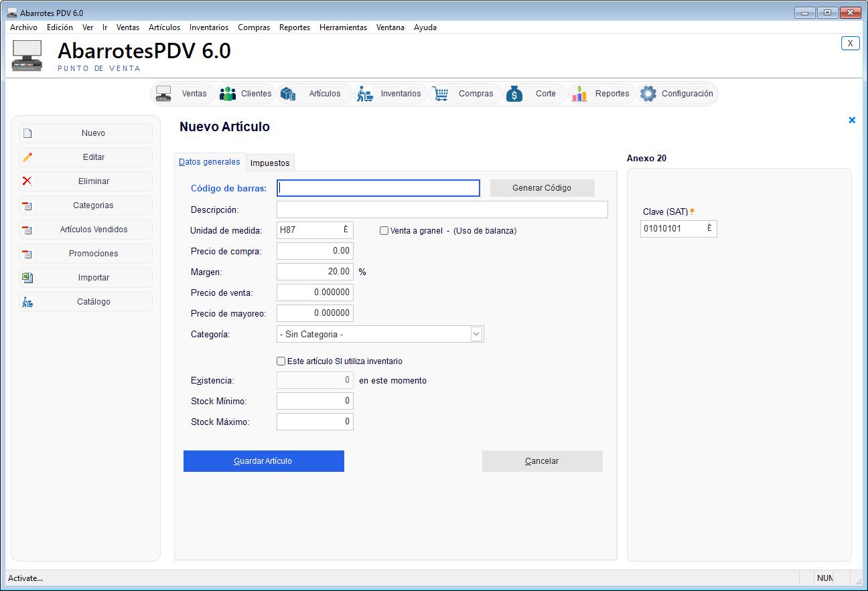Click the Catálogo forklift icon
The height and width of the screenshot is (591, 868).
pyautogui.click(x=27, y=302)
